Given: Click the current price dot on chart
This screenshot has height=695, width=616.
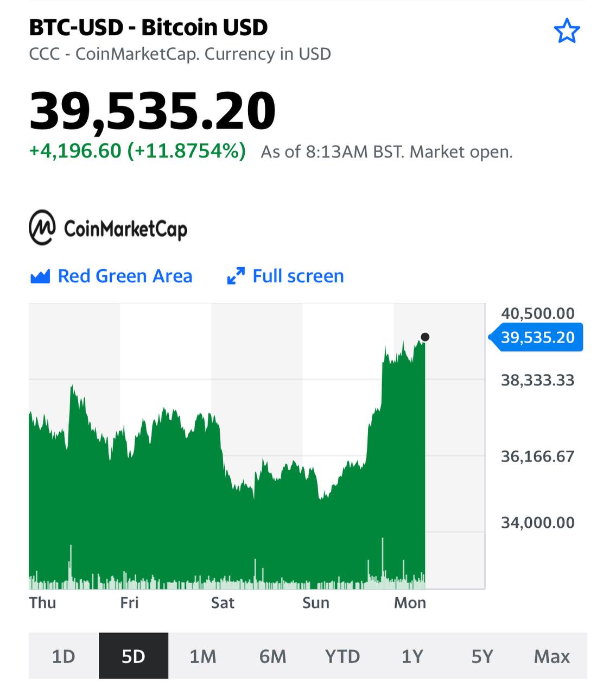Looking at the screenshot, I should (x=425, y=337).
